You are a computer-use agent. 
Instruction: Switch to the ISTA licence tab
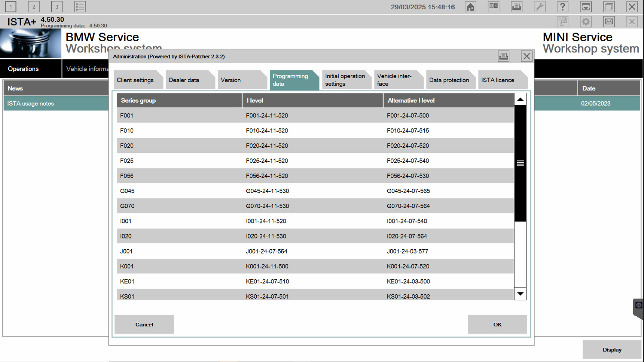tap(498, 80)
